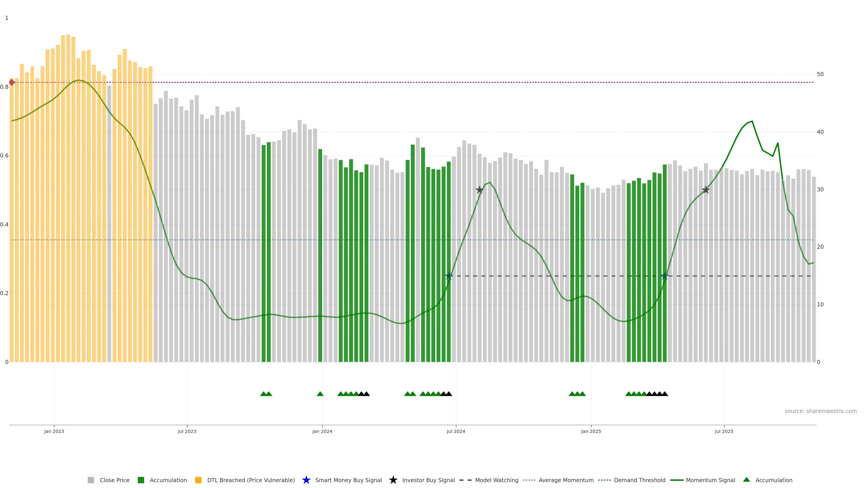Click the orange DTL Breached swatch in legend

(198, 480)
